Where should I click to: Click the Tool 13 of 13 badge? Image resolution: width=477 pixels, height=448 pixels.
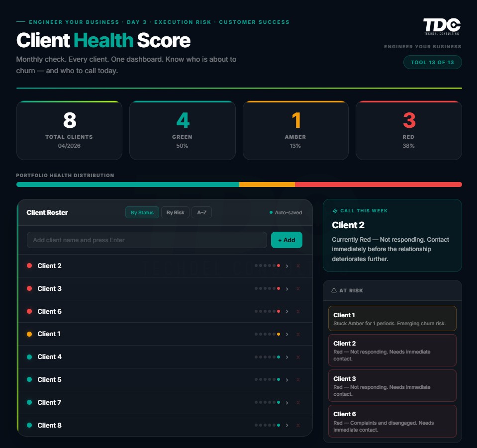432,62
